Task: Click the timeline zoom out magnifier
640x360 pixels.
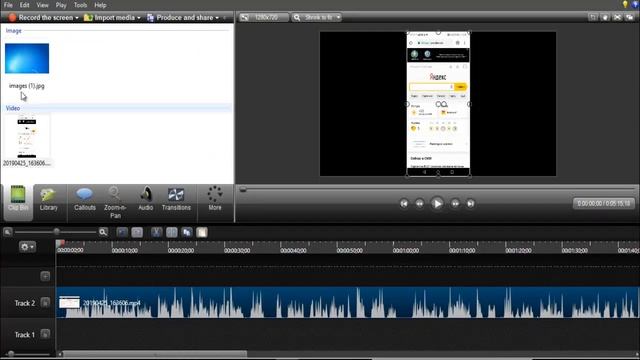Action: 7,232
